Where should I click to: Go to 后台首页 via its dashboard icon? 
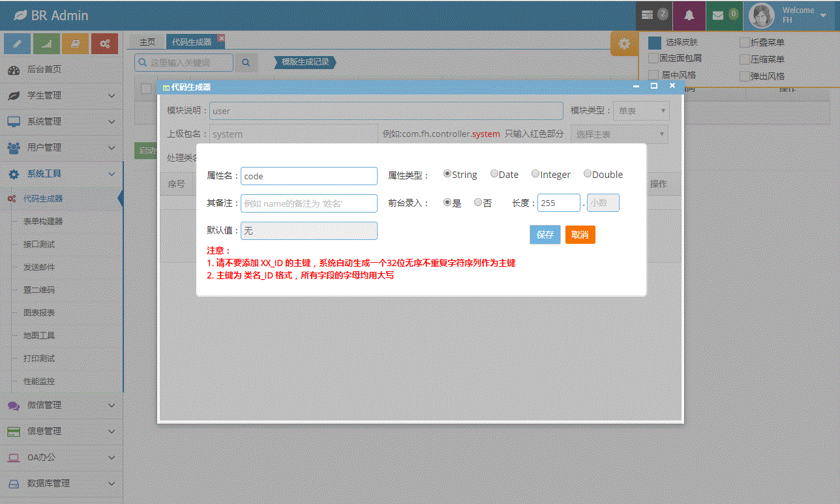[14, 70]
